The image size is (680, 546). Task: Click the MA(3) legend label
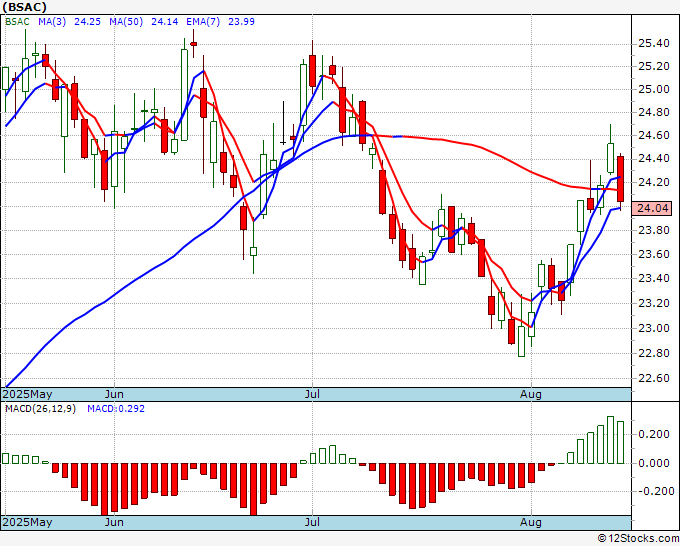(52, 22)
